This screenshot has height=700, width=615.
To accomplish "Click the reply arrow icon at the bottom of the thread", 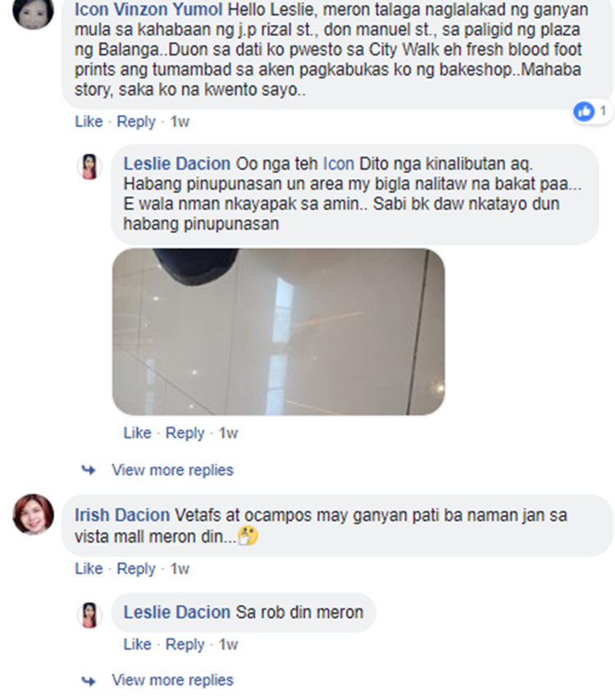I will pyautogui.click(x=89, y=680).
